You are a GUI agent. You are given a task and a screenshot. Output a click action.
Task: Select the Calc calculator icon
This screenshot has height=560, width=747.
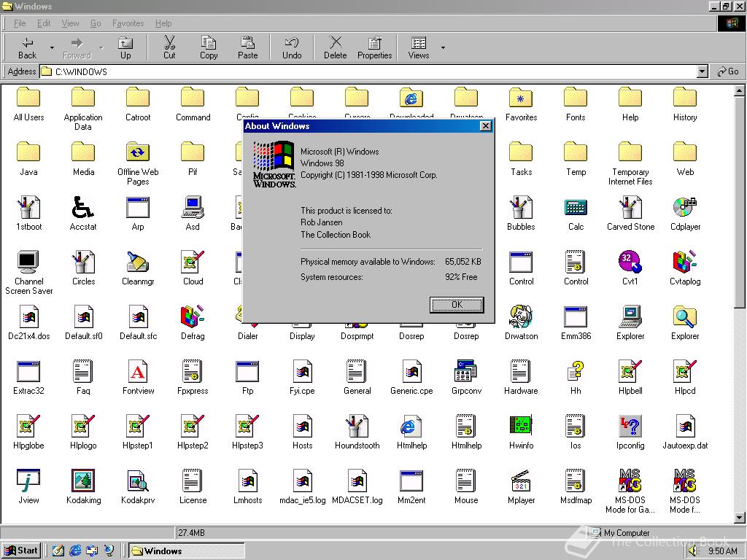576,208
